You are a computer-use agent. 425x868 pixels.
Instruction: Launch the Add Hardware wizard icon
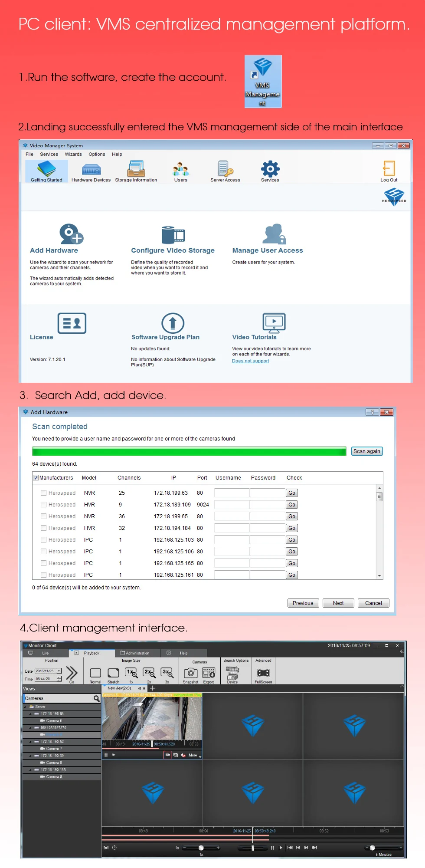[71, 234]
